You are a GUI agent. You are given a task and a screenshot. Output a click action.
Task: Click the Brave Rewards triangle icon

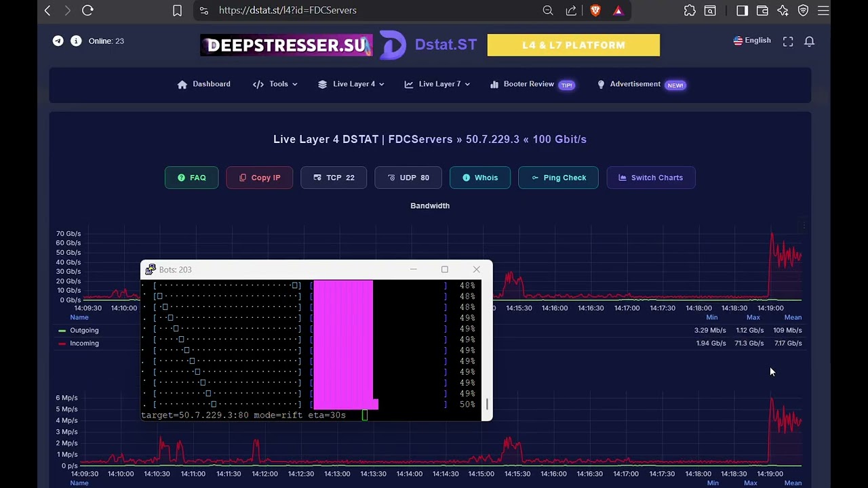point(618,10)
